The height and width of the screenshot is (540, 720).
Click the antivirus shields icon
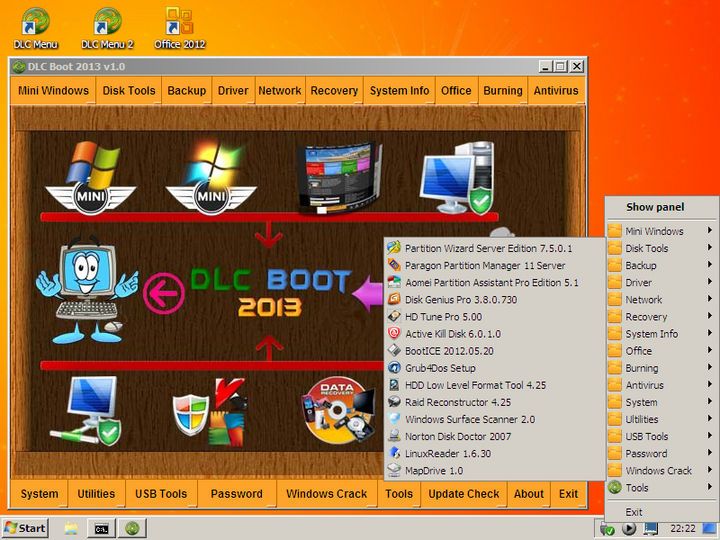209,412
